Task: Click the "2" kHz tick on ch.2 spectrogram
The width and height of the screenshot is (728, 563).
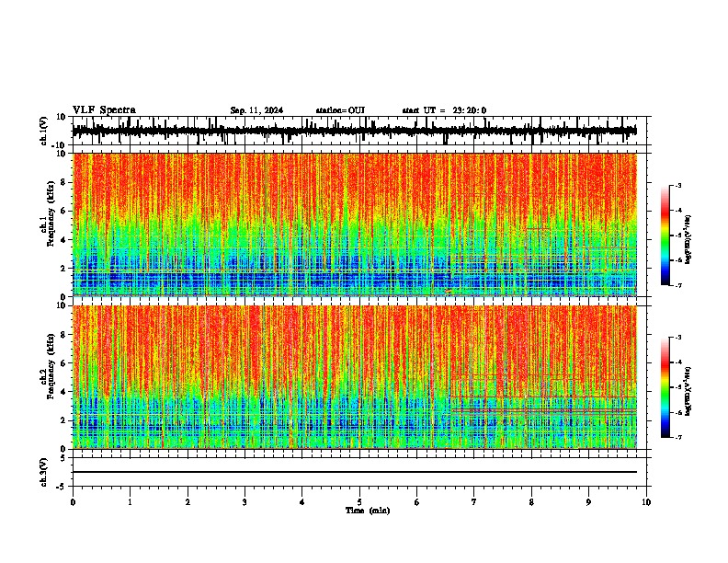Action: pos(63,420)
